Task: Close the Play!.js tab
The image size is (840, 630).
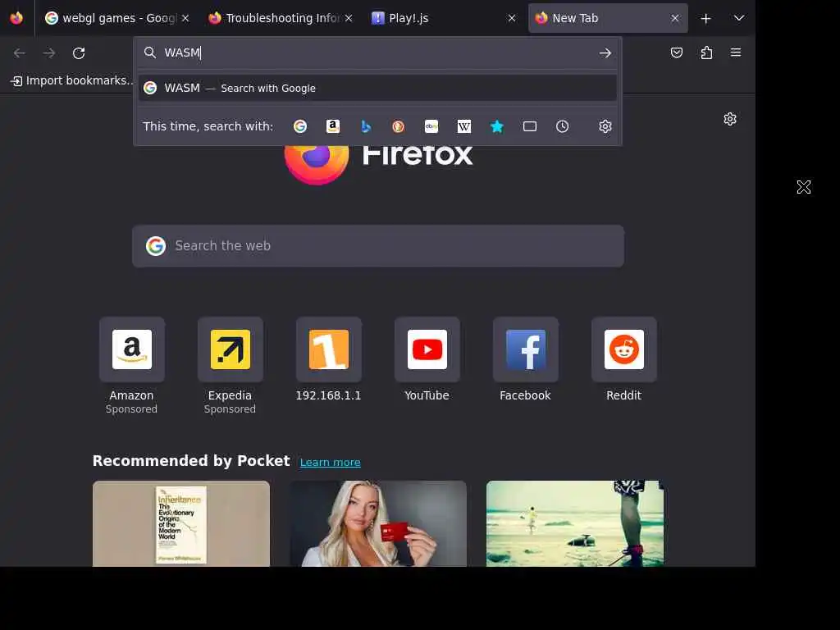Action: 512,18
